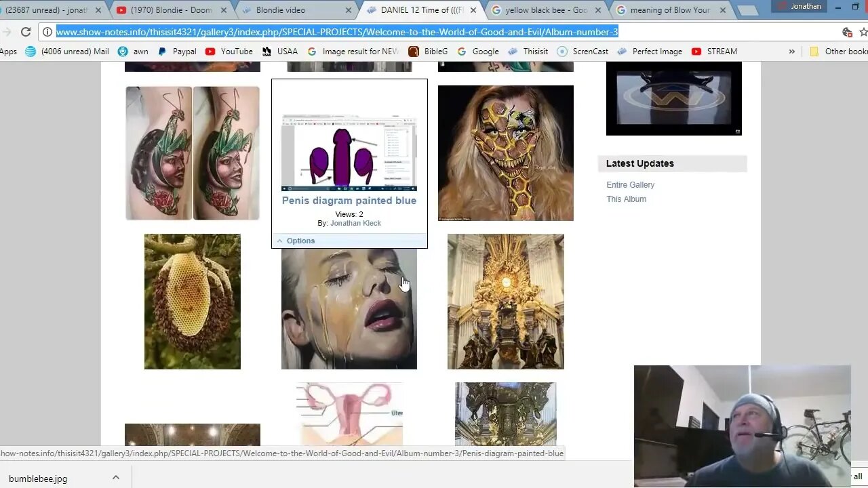Open the 'Image result for NEW' bookmark
Screen dimensions: 868x488
pos(353,52)
